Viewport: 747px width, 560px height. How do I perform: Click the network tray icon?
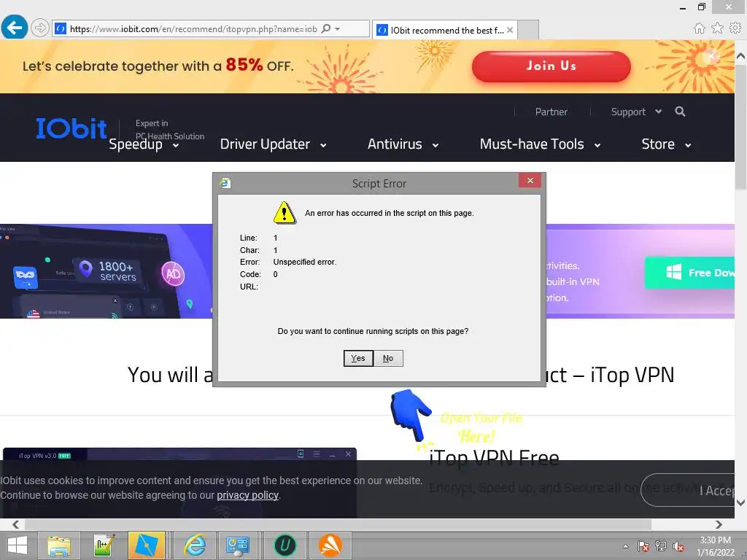tap(661, 546)
